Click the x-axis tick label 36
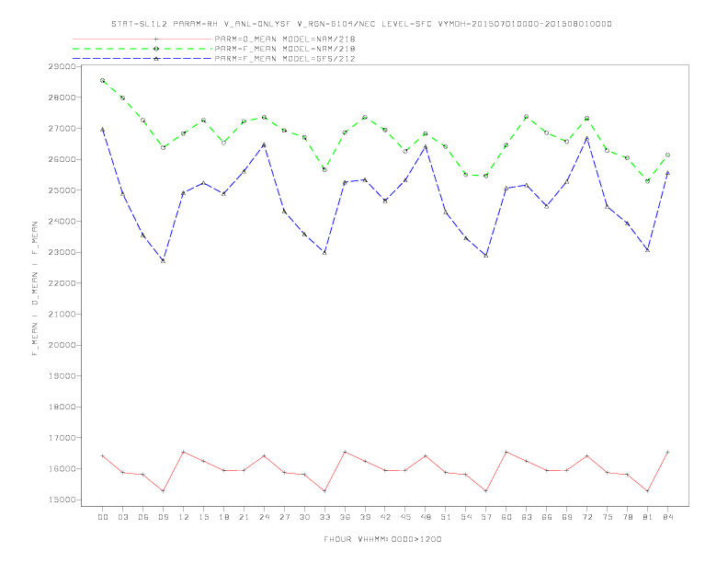The width and height of the screenshot is (728, 563). (x=345, y=517)
